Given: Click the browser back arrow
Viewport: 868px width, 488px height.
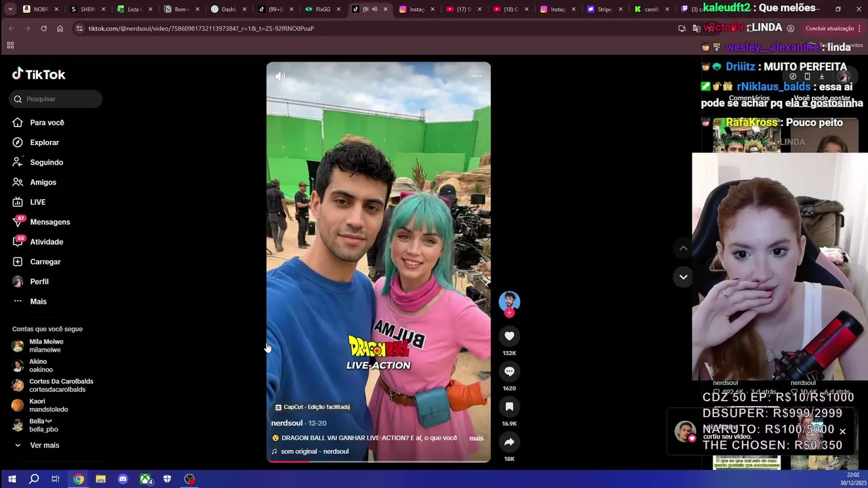Looking at the screenshot, I should (x=11, y=28).
